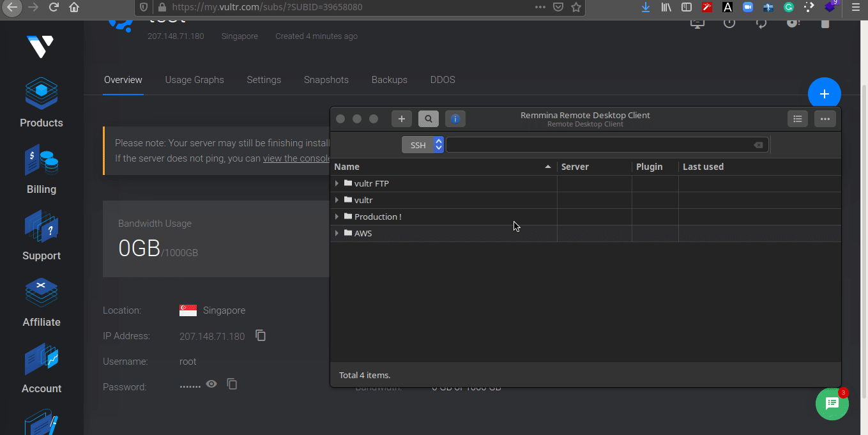Toggle the browser sidebar view

pos(687,8)
